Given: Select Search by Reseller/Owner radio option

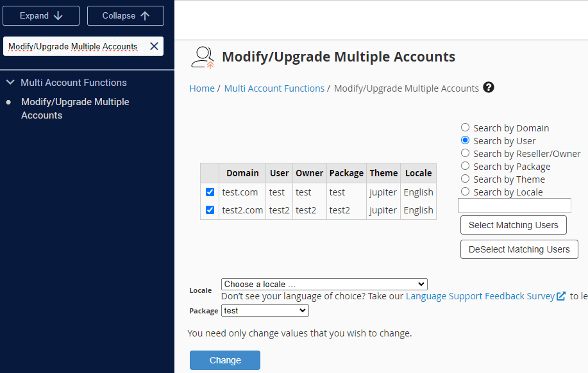Looking at the screenshot, I should tap(466, 154).
